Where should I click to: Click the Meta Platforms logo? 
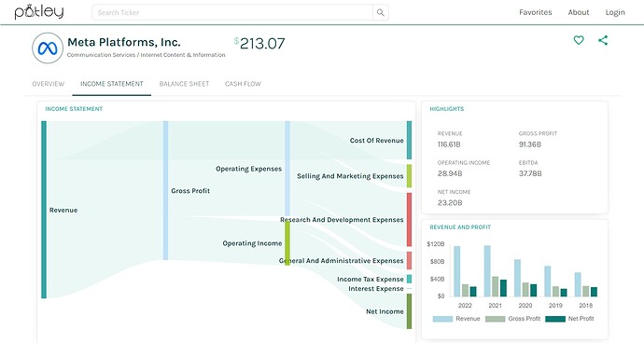[48, 48]
